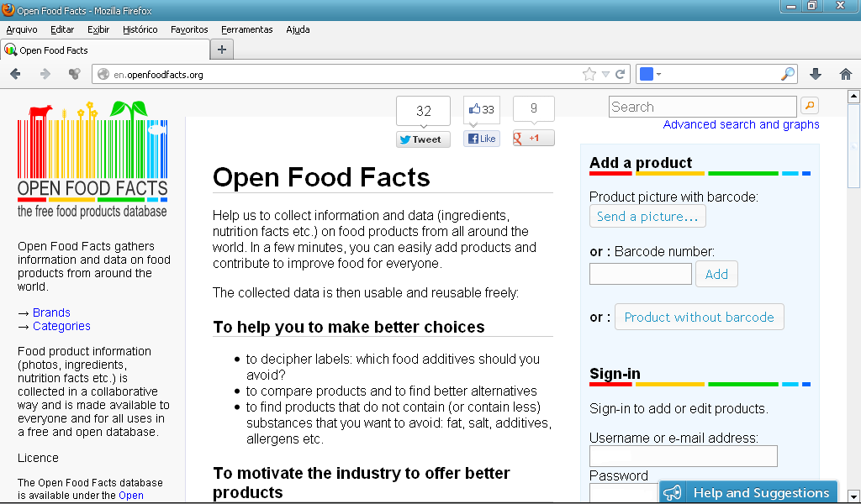This screenshot has height=504, width=861.
Task: Bookmark this page with the star icon
Action: tap(589, 74)
